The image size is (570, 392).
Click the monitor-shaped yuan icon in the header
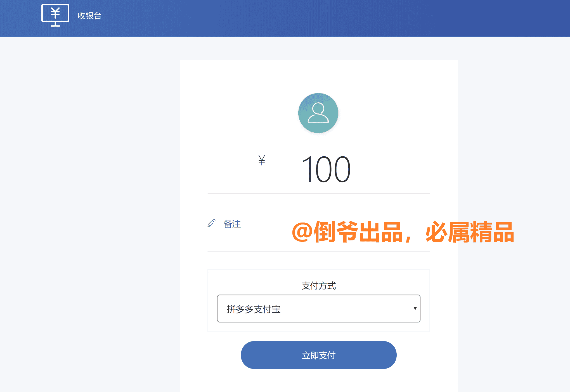coord(55,15)
